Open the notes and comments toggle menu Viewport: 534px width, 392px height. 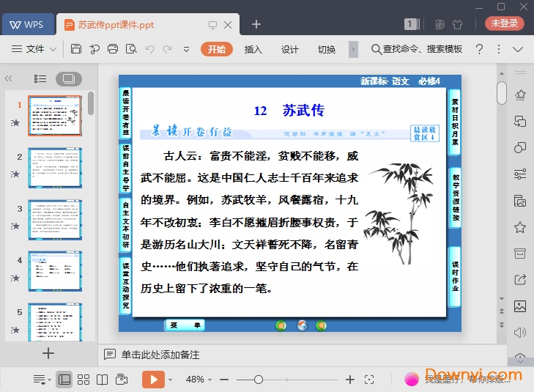pos(42,380)
